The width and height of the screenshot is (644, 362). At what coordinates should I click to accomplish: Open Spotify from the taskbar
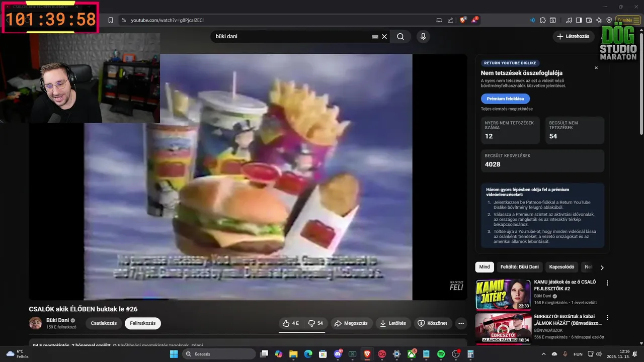441,354
